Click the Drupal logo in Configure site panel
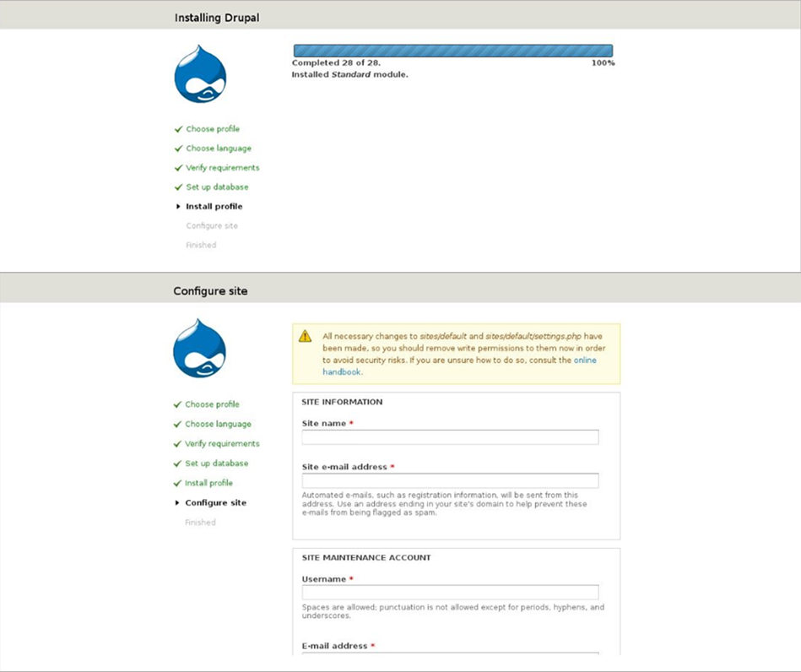Screen dimensions: 801x672 (x=199, y=348)
